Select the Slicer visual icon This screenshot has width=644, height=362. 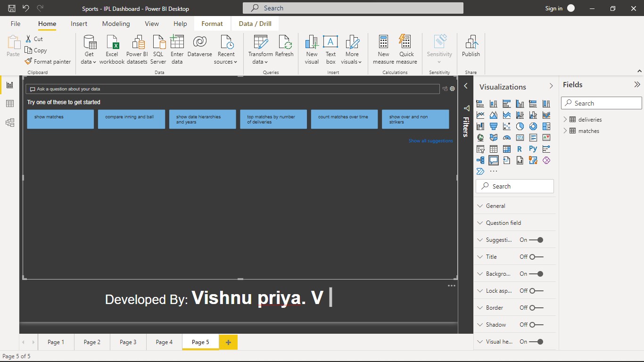pos(480,149)
